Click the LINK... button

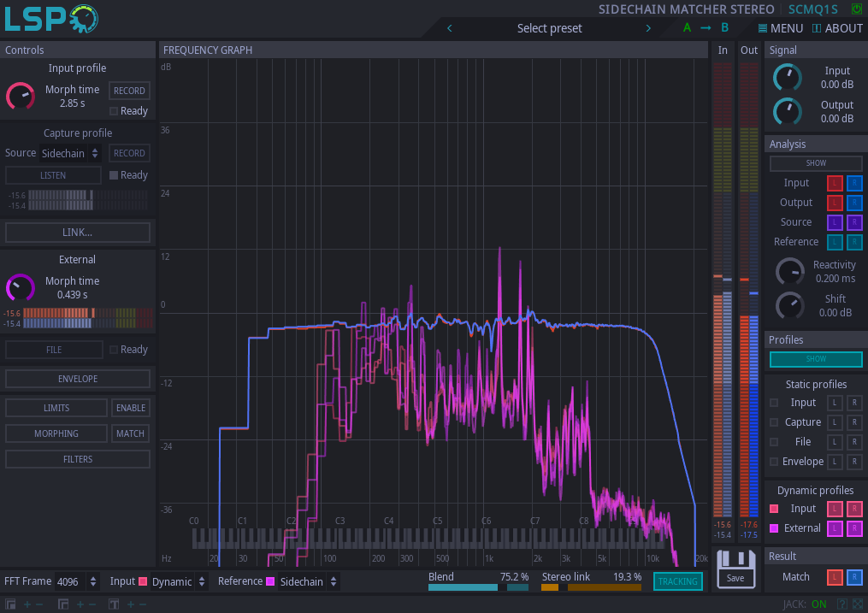tap(78, 233)
